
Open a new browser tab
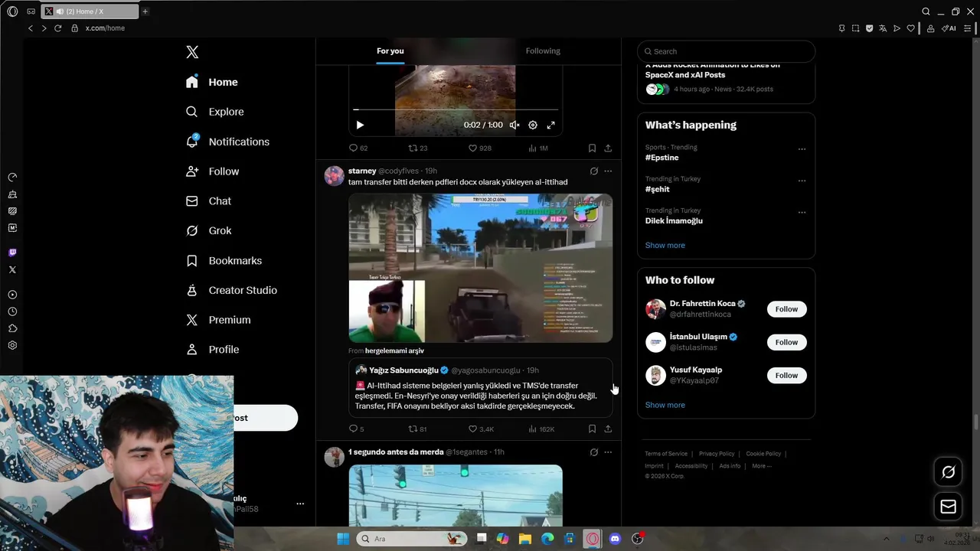coord(145,11)
